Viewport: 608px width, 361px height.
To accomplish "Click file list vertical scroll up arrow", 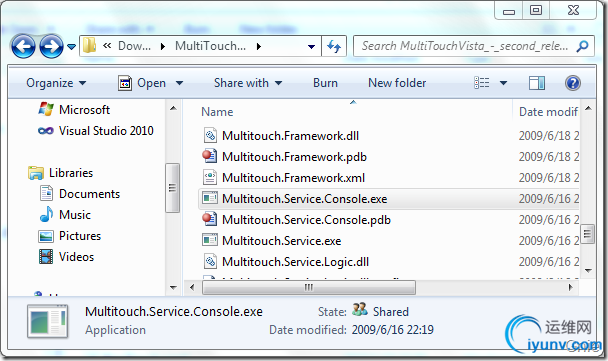I will [588, 108].
